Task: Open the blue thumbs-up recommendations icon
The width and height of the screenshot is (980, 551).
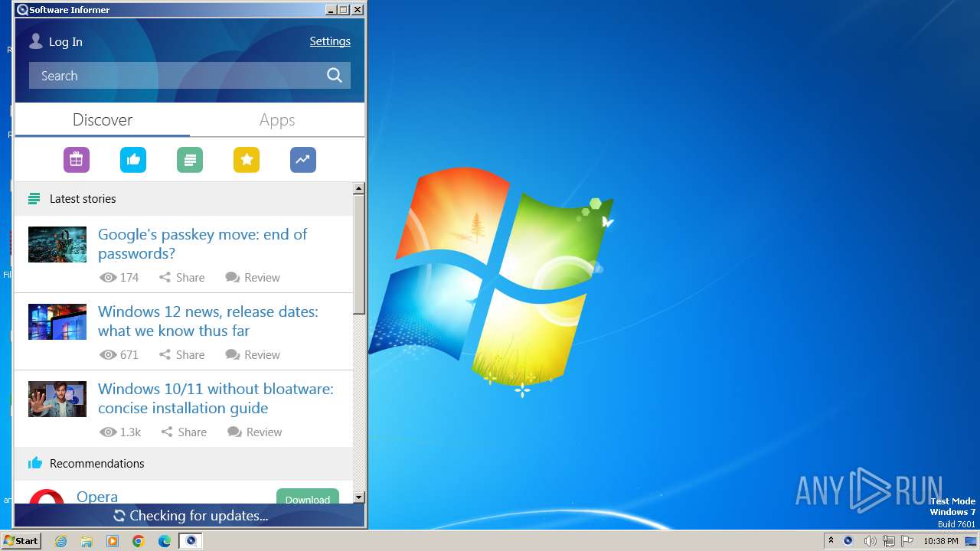Action: tap(133, 159)
